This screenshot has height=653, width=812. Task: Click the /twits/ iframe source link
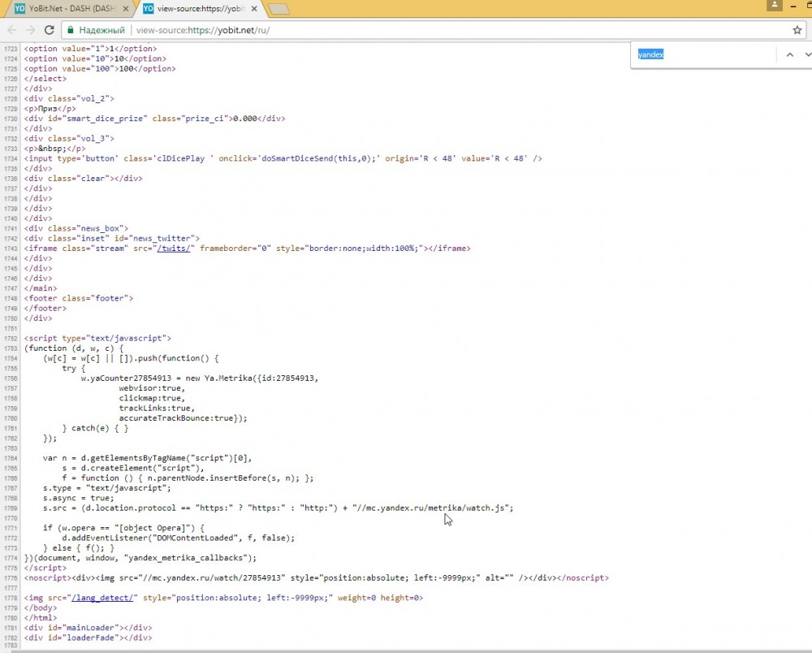[175, 249]
